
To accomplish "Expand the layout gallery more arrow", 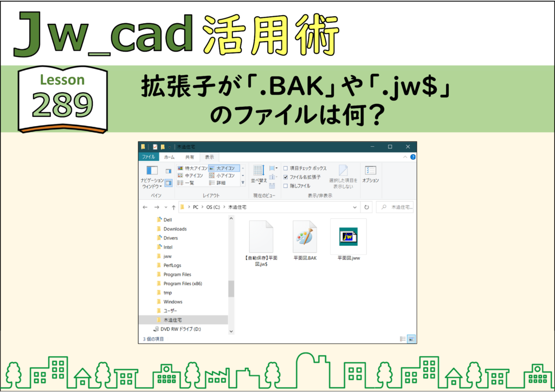I will coord(243,183).
